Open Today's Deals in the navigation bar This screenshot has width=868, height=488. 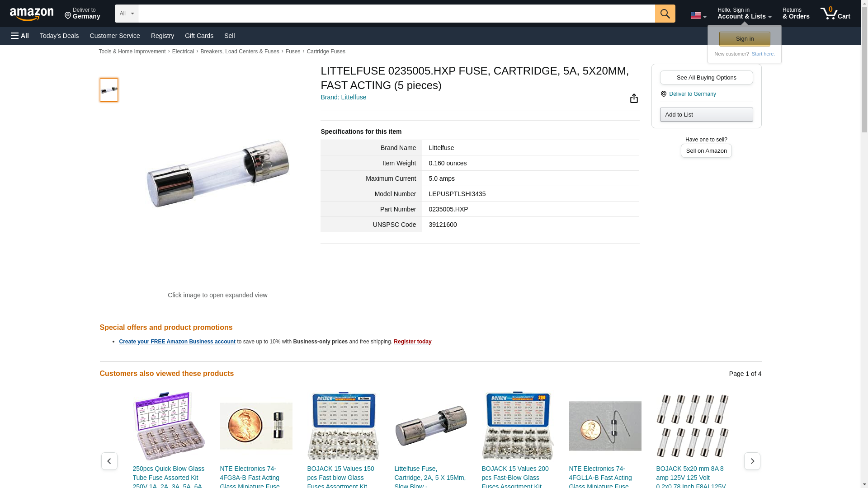(59, 36)
